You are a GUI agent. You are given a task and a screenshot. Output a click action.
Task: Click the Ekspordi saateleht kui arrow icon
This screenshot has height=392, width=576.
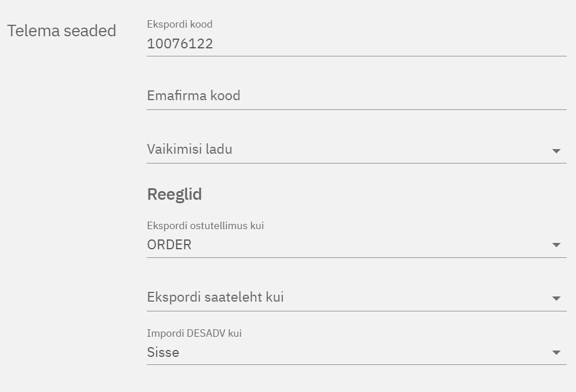pos(556,298)
